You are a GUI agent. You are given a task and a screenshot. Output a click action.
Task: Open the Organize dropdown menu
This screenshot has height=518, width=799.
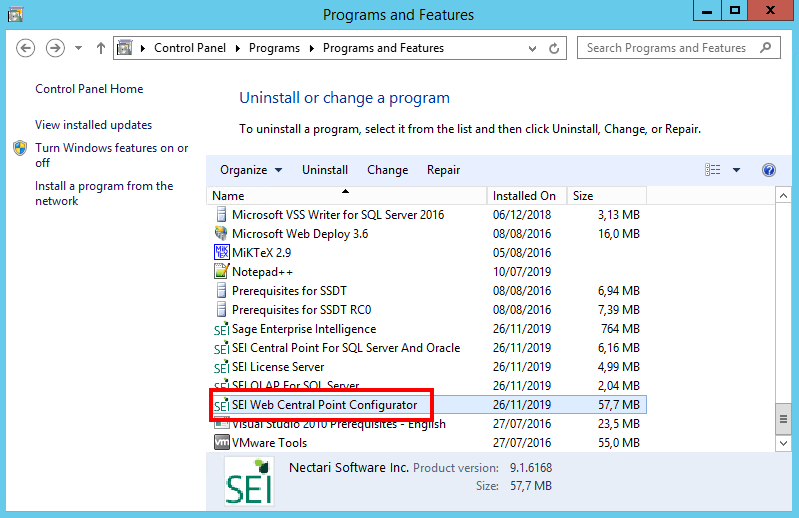(251, 170)
